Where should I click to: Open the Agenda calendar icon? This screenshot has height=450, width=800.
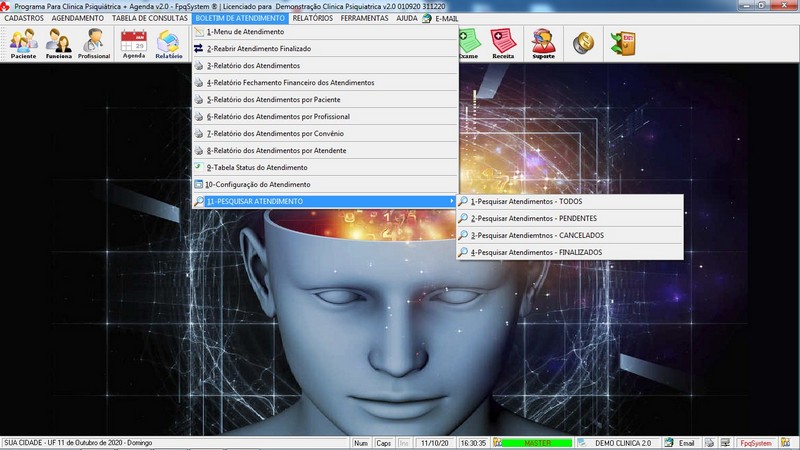tap(133, 43)
